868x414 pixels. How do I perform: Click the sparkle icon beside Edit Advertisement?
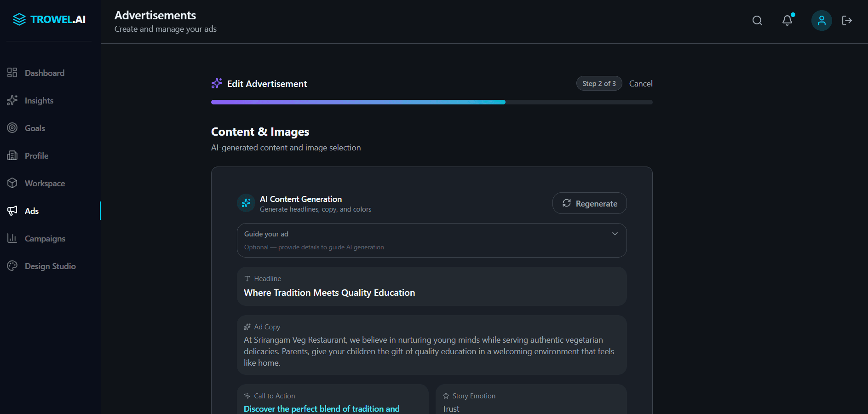(x=217, y=83)
